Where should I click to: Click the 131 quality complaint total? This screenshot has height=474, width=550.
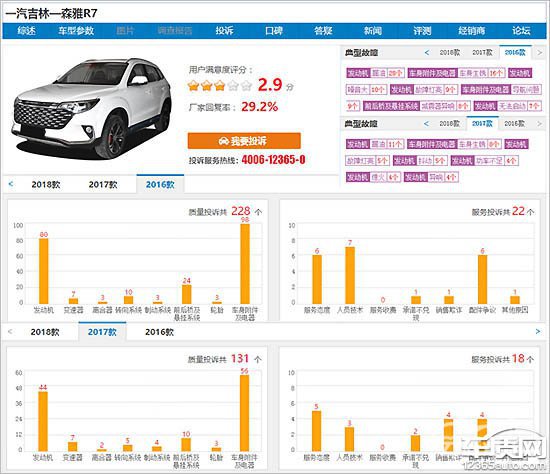click(x=240, y=358)
